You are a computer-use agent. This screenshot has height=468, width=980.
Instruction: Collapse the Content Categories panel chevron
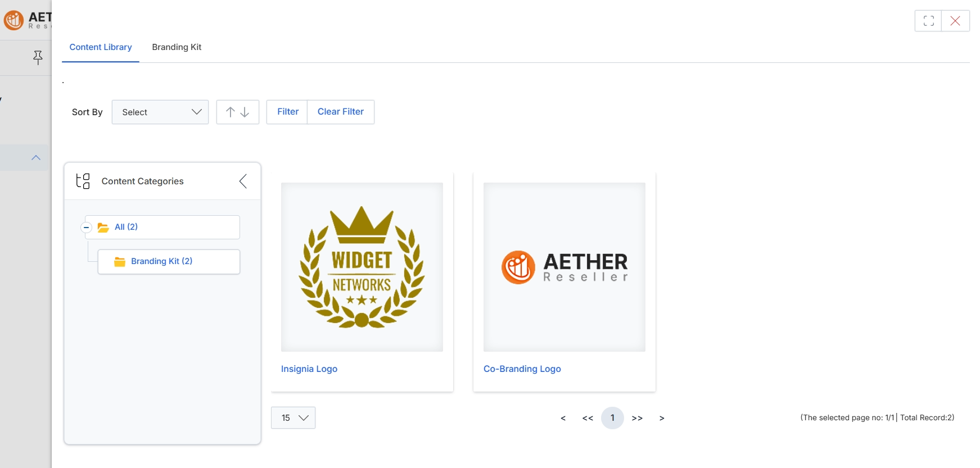pos(243,181)
